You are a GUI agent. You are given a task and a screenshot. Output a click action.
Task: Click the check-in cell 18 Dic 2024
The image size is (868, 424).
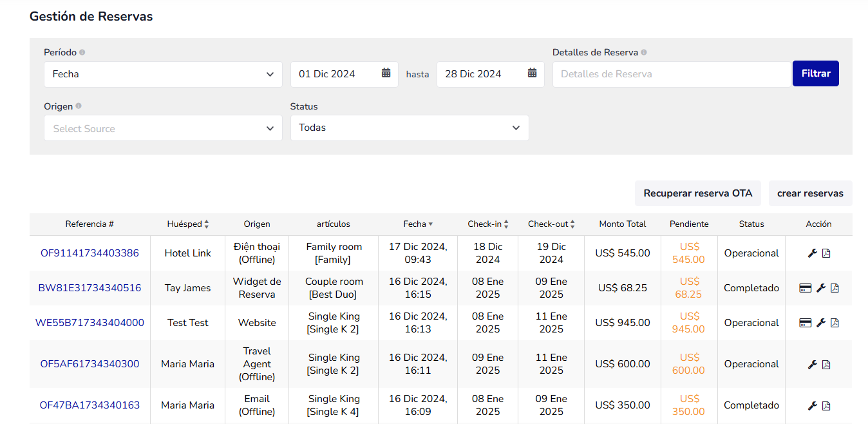click(x=488, y=253)
